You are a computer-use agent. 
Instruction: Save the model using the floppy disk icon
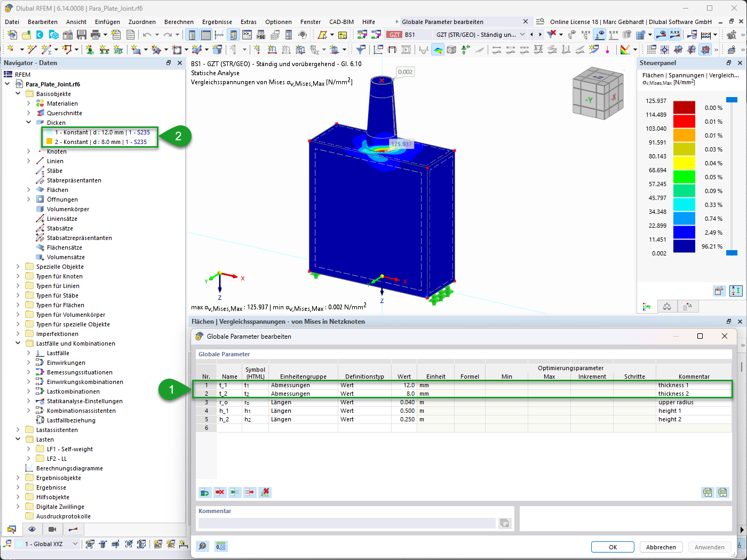pos(82,35)
